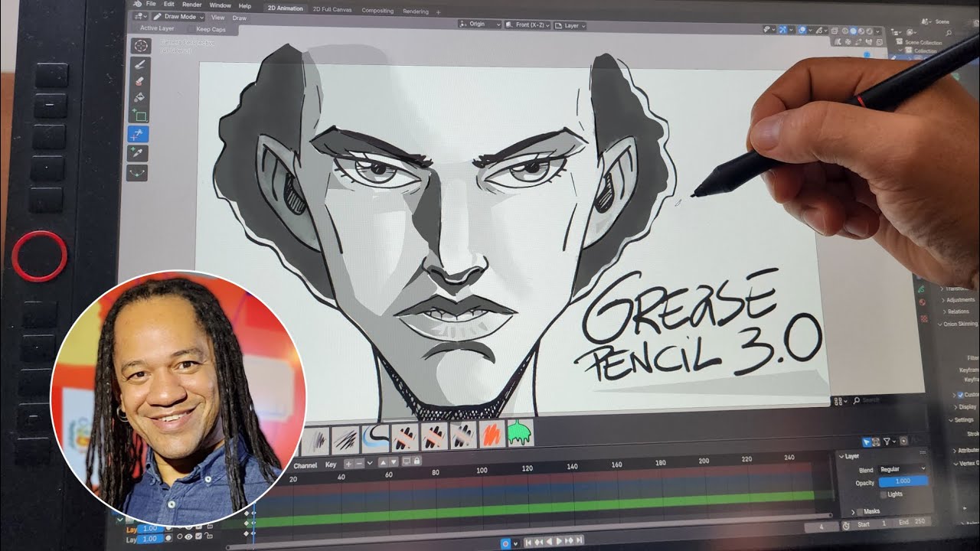Select the Draw tool in the left toolbar
980x551 pixels.
139,64
